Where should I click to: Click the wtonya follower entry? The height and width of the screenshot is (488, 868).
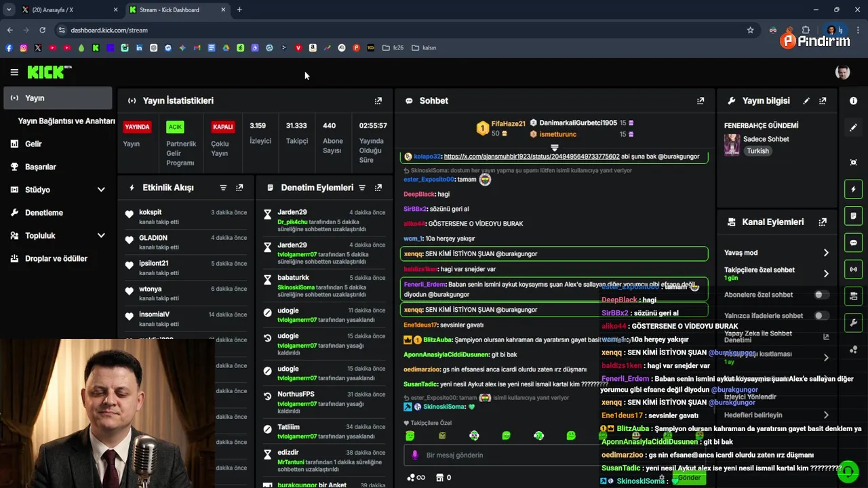tap(185, 293)
